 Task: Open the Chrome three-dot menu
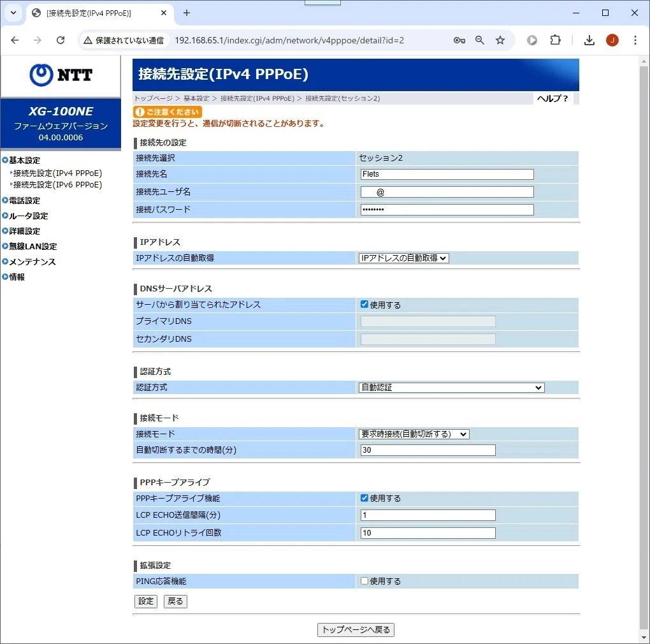(635, 40)
